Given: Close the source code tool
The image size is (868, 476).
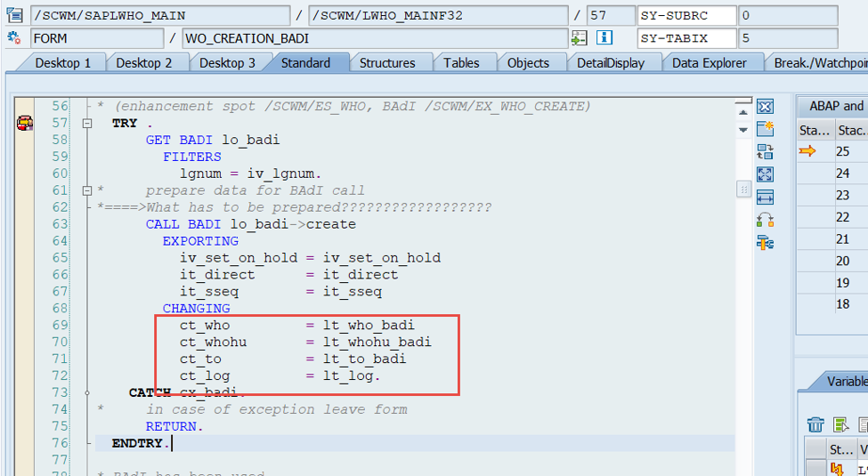Looking at the screenshot, I should click(765, 106).
